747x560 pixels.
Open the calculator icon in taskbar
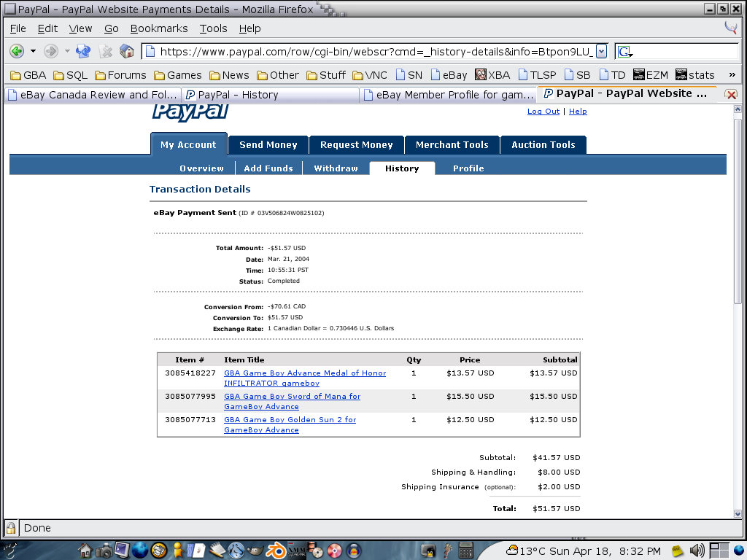point(465,551)
